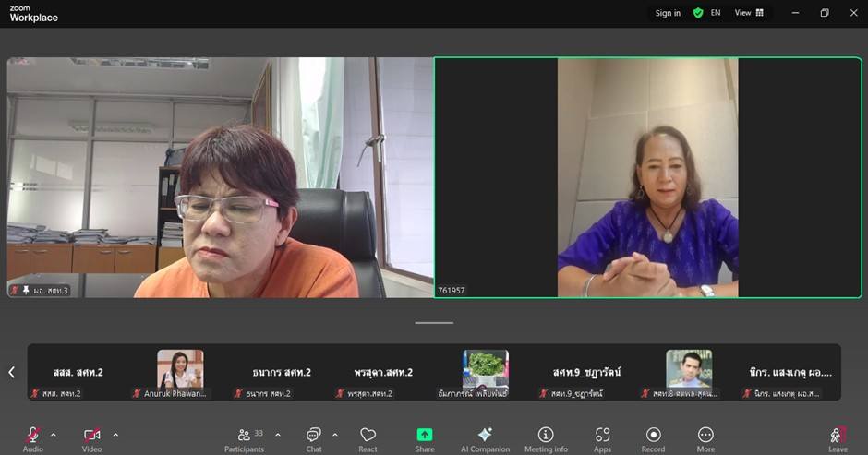Leave the meeting
This screenshot has width=868, height=455.
[838, 437]
